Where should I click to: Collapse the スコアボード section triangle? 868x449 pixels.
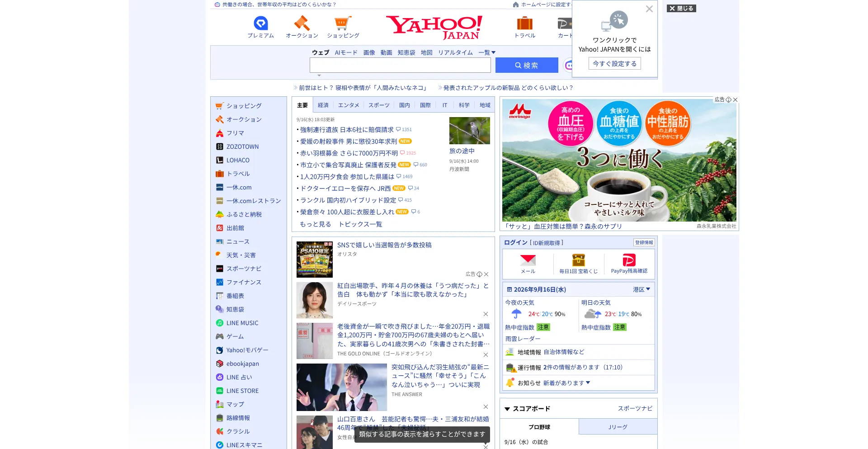[x=507, y=409]
